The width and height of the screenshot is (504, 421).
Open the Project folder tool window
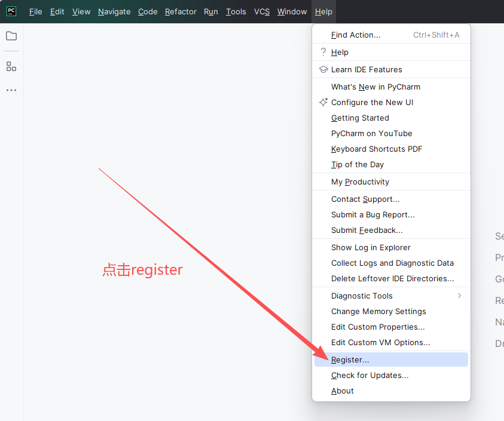(x=11, y=36)
